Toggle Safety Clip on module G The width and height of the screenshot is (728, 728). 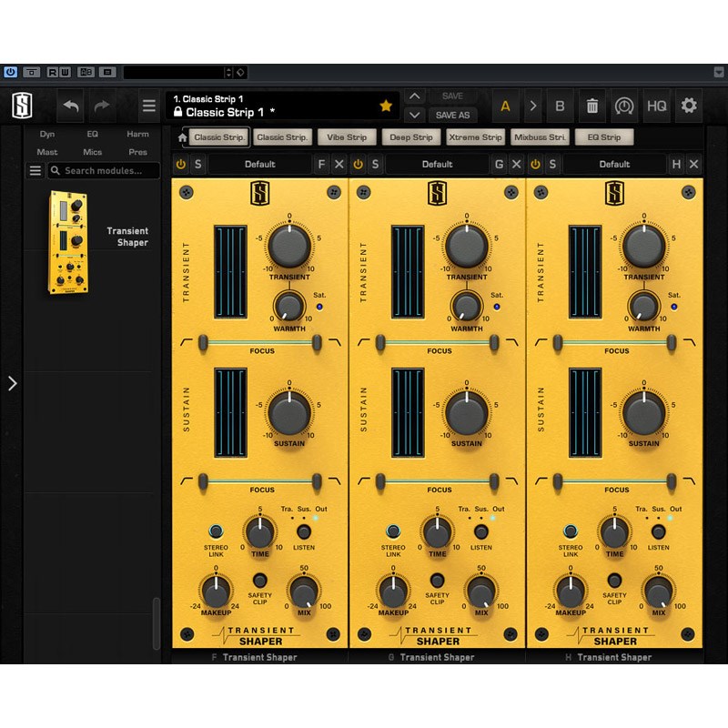[437, 580]
